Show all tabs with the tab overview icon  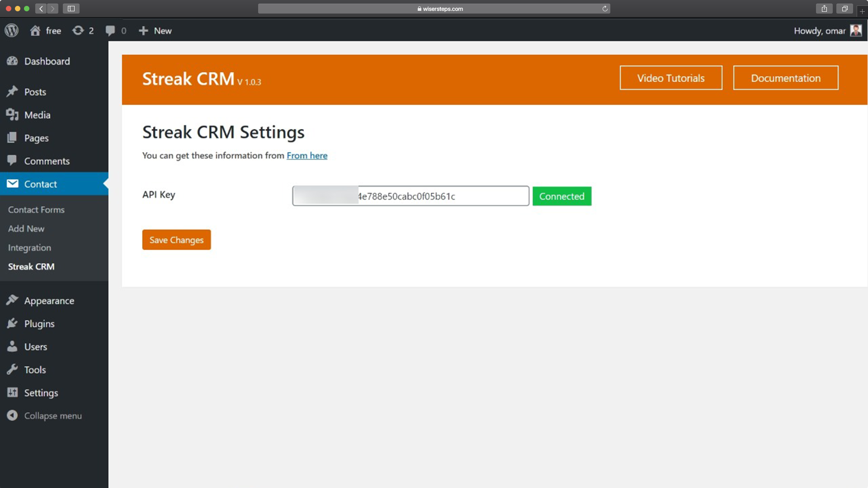click(844, 9)
